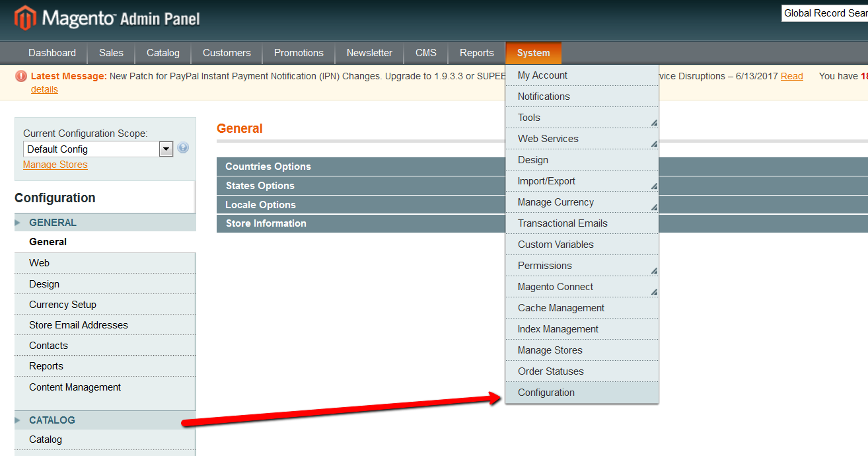
Task: Select General in configuration sidebar
Action: [105, 242]
